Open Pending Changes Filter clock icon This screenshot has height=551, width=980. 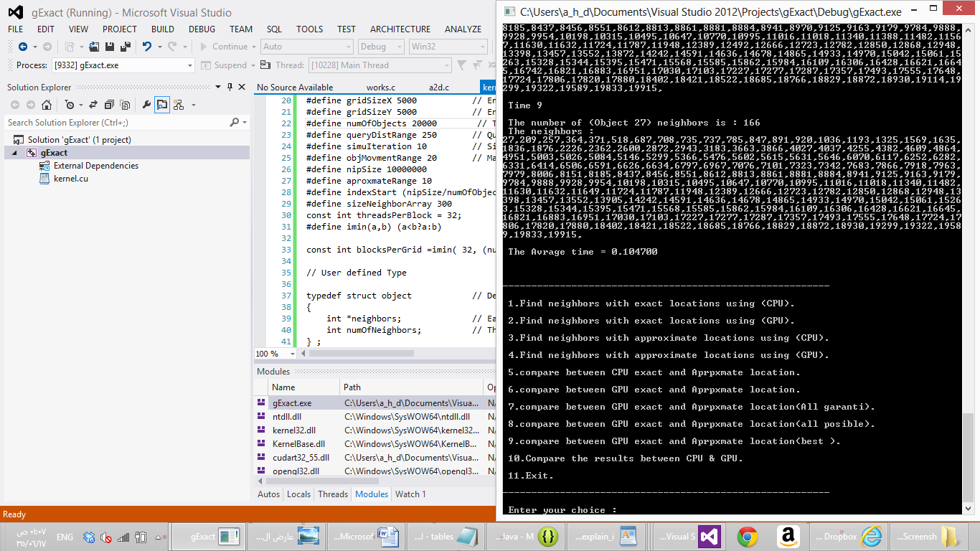click(69, 105)
